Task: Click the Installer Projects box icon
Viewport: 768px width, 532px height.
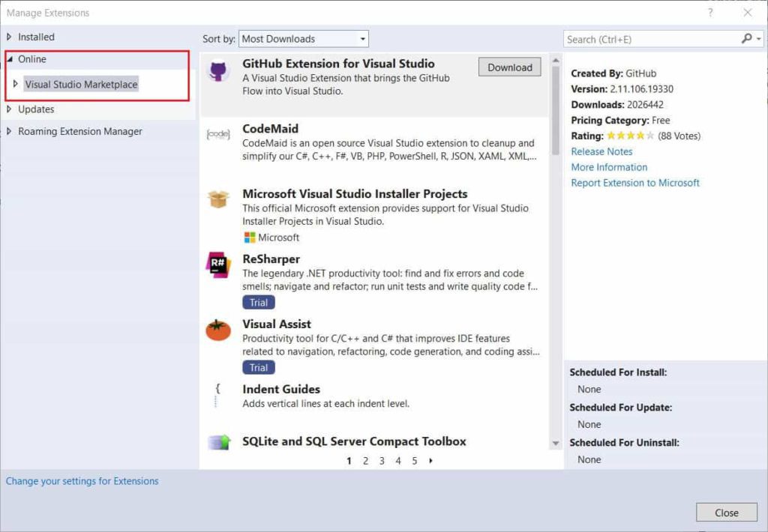Action: [x=218, y=199]
